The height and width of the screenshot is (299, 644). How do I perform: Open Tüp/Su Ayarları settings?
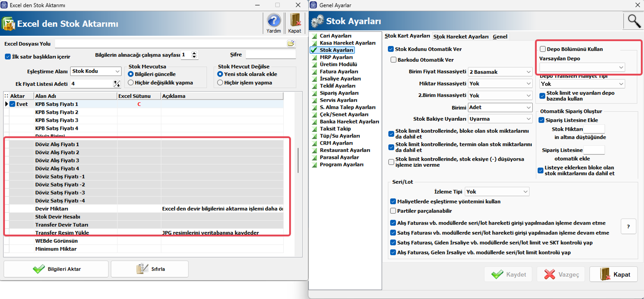340,136
